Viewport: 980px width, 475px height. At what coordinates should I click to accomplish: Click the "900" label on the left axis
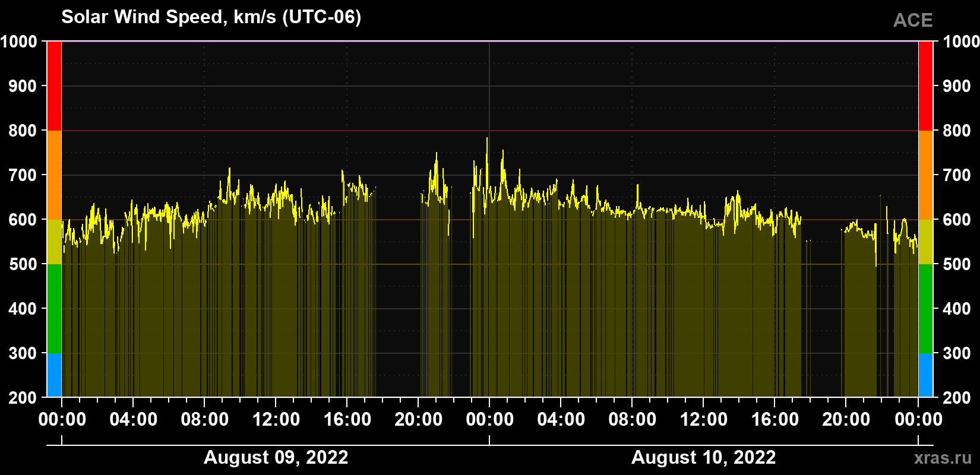(x=23, y=86)
